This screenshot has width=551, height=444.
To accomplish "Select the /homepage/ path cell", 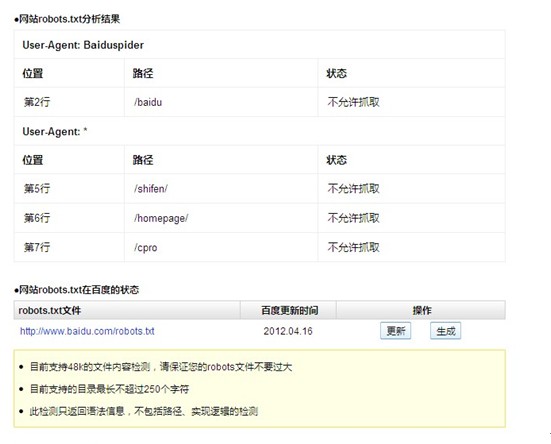I will [221, 218].
